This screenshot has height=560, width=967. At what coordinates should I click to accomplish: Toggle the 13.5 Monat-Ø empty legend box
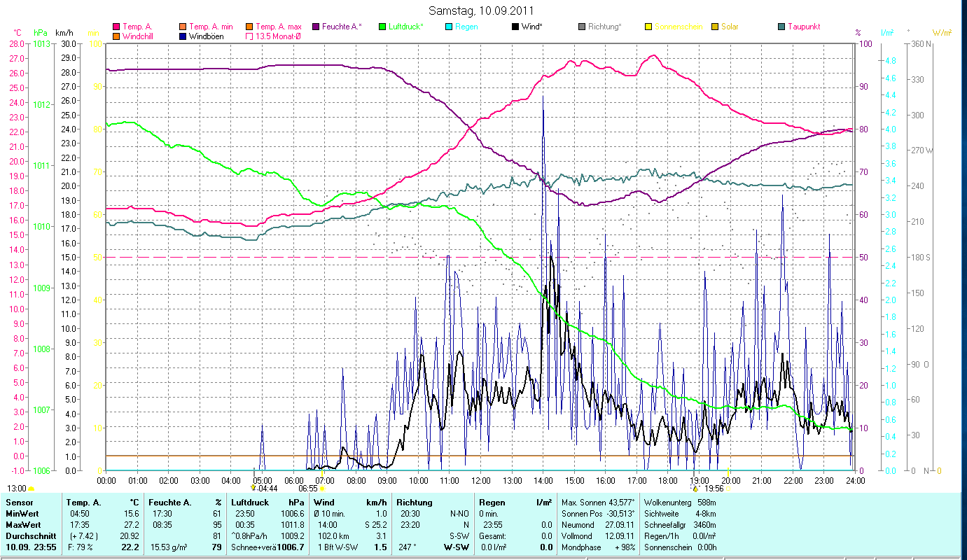tap(249, 36)
